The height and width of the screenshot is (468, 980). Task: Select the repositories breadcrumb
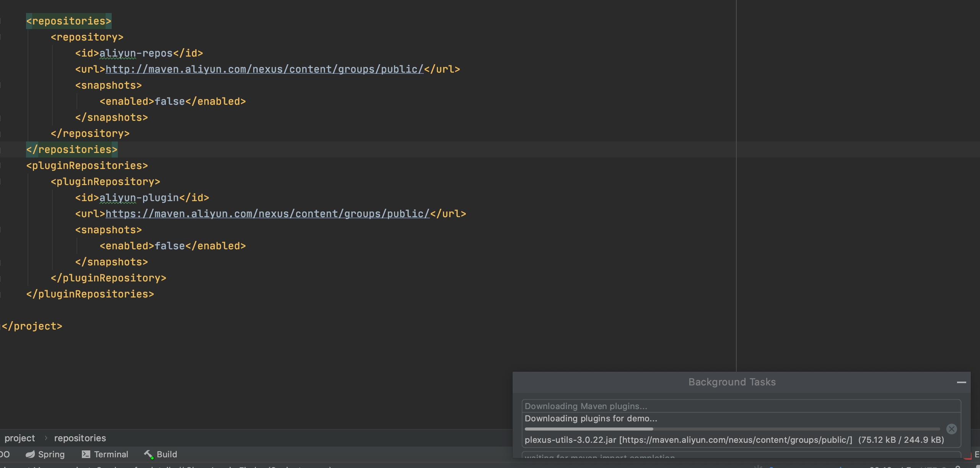pyautogui.click(x=80, y=438)
